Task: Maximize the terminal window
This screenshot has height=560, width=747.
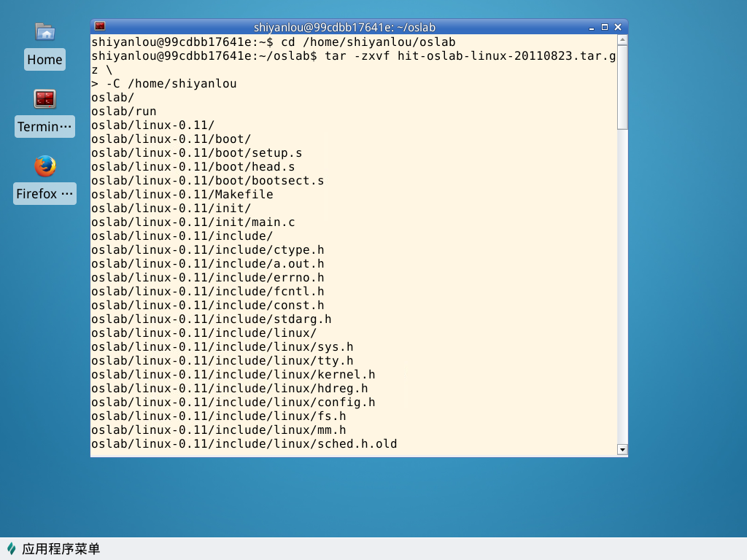Action: point(604,27)
